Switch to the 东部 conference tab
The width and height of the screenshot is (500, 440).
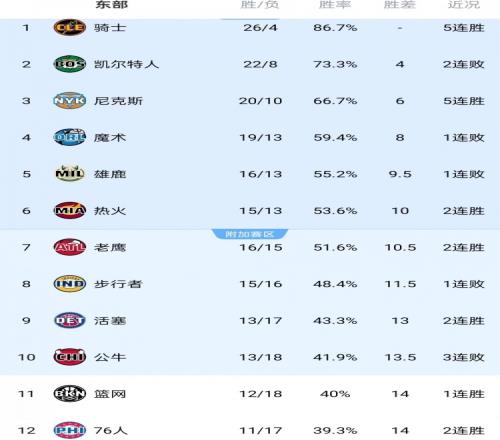(x=112, y=4)
